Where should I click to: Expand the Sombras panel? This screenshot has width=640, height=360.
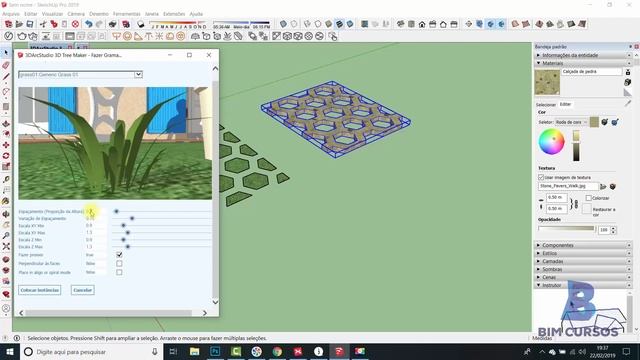(583, 269)
